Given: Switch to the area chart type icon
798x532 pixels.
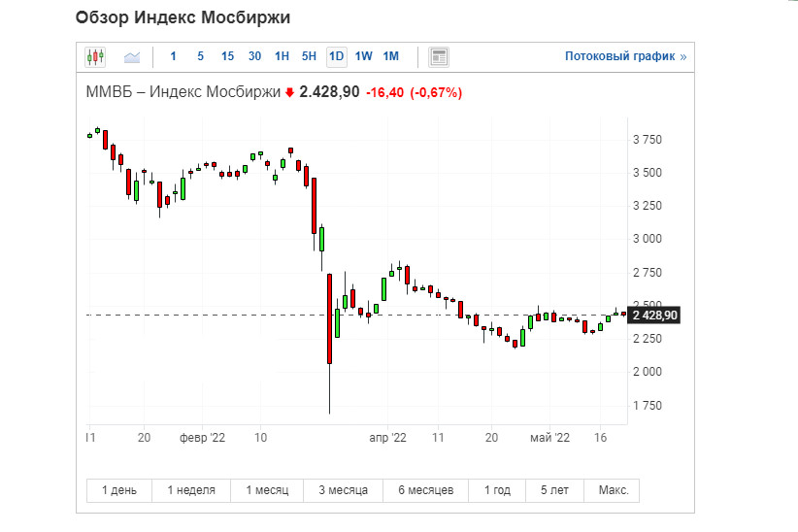Looking at the screenshot, I should tap(132, 57).
